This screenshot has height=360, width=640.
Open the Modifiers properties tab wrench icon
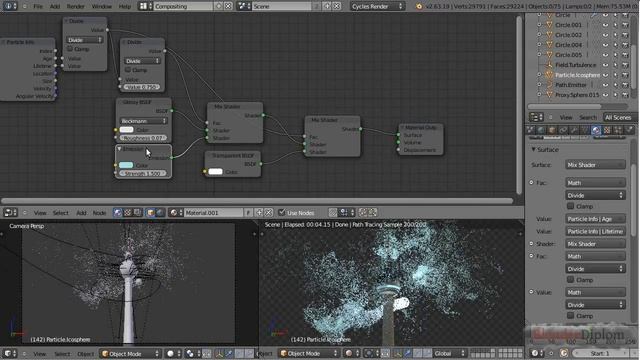click(574, 130)
